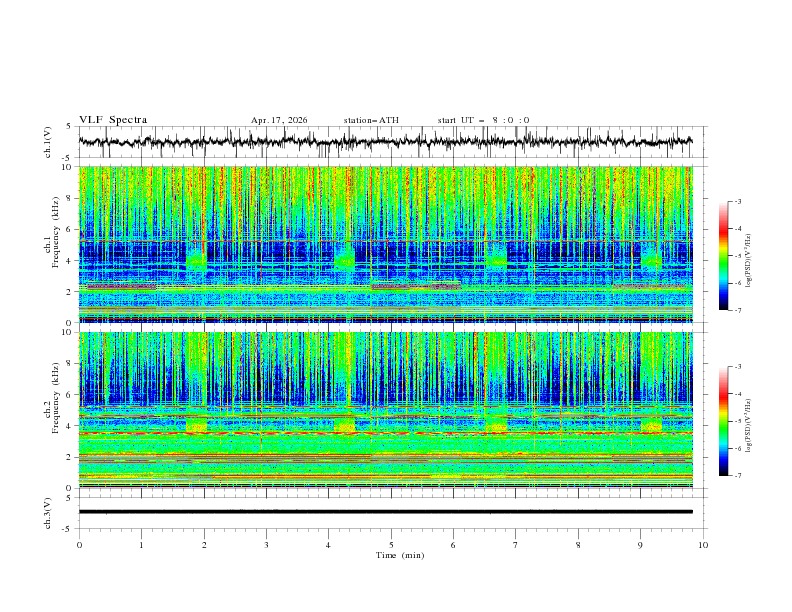Screen dimensions: 792x612
Task: Click inside the ch.2 spectrogram panel
Action: [385, 410]
